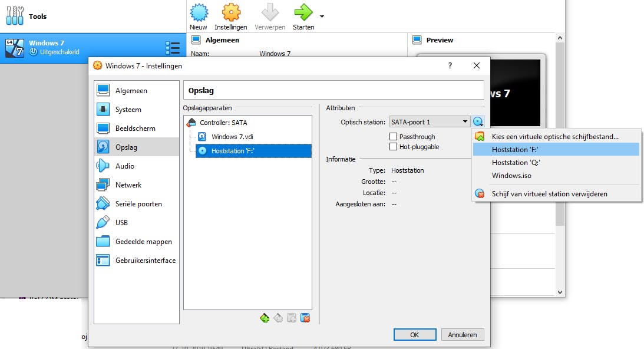Click the add storage controller icon
Image resolution: width=644 pixels, height=349 pixels.
(x=265, y=318)
